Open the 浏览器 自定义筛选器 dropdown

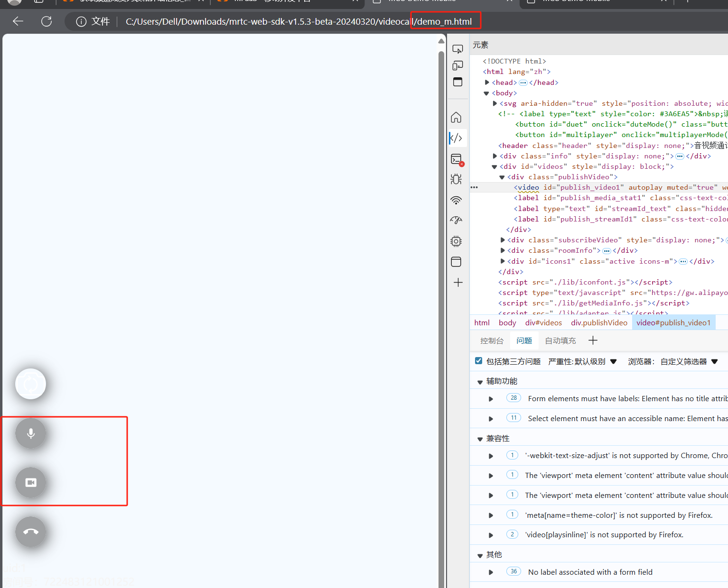673,361
